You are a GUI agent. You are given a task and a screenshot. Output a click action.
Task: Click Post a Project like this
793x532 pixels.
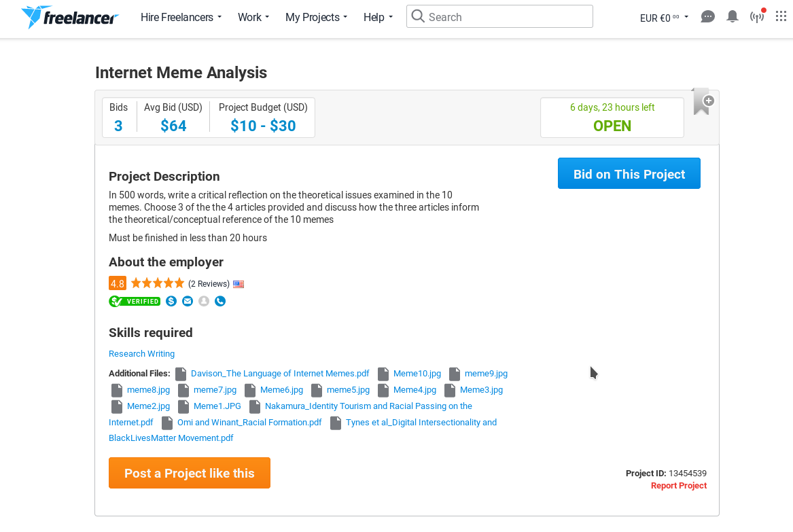pos(190,473)
